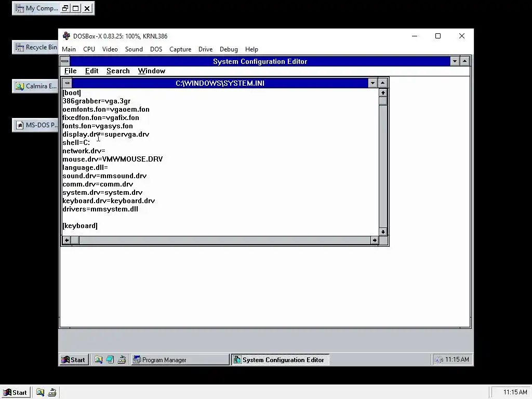Click the display.drv=supervga.drv line

coord(106,135)
